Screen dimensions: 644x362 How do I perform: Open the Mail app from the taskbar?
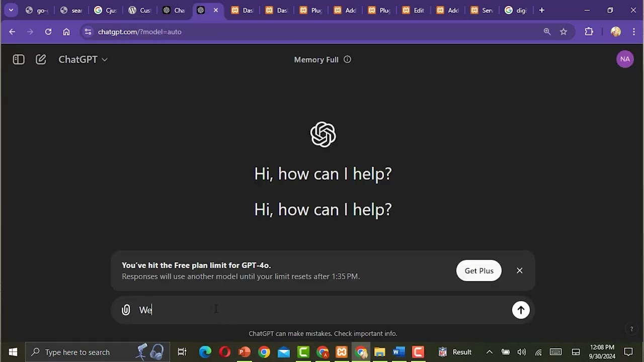coord(284,352)
